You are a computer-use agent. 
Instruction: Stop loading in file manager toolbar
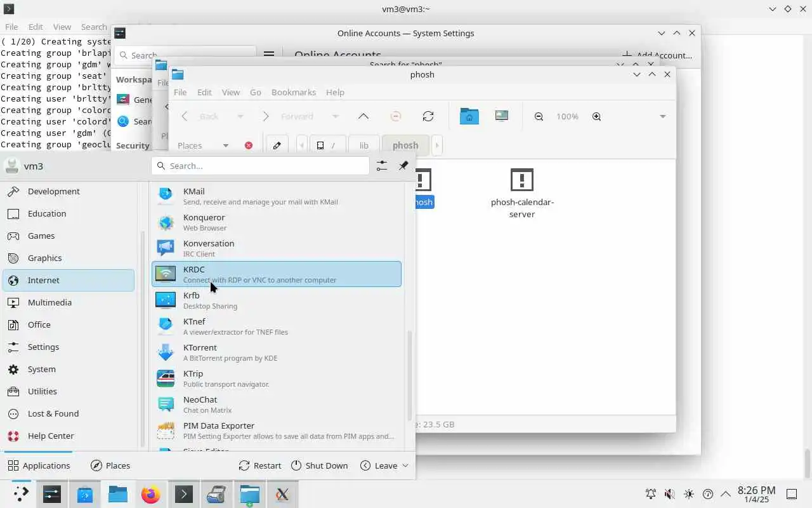(396, 116)
